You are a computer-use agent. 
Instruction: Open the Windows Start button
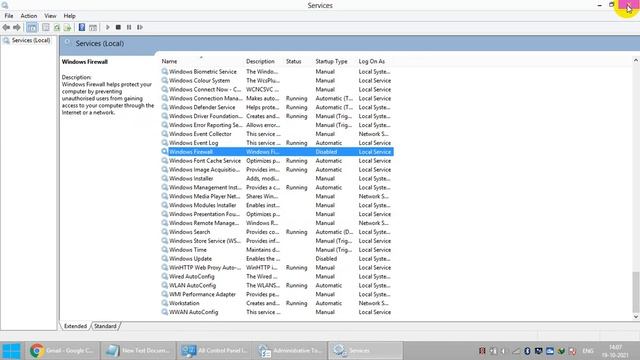[11, 351]
